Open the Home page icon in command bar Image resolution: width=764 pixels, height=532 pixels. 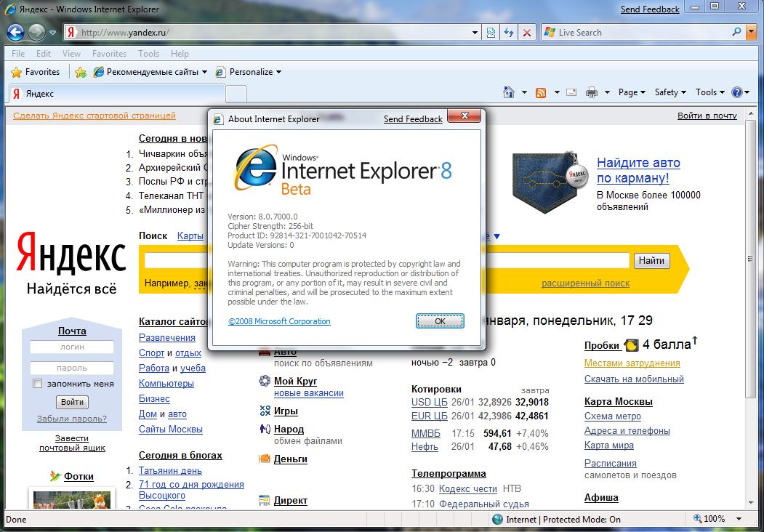(510, 92)
